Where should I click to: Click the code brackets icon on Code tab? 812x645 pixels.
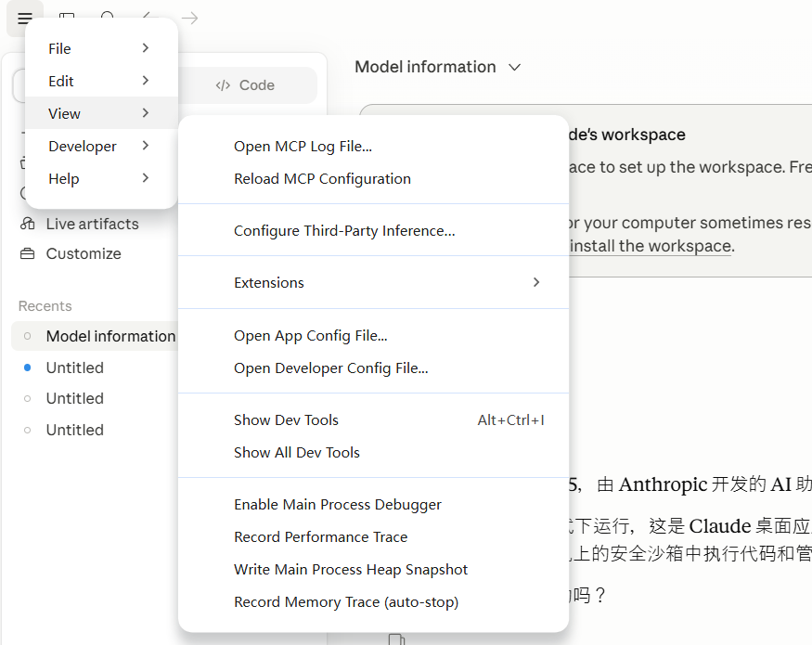pos(223,85)
